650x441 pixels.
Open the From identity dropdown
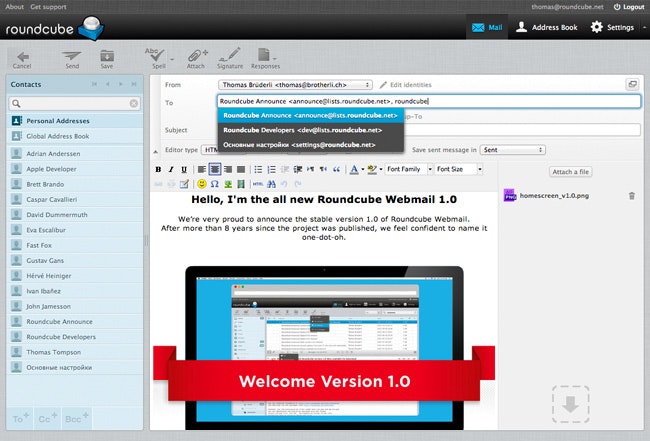(295, 85)
